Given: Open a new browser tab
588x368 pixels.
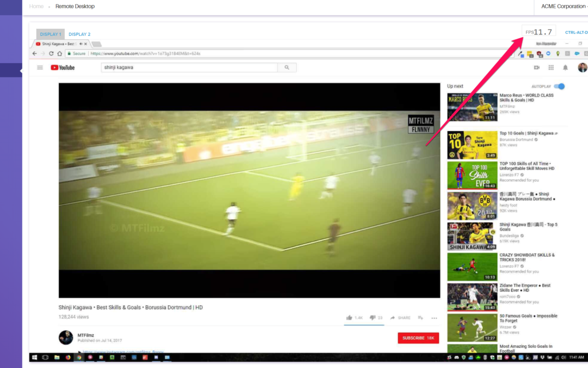Looking at the screenshot, I should (96, 44).
